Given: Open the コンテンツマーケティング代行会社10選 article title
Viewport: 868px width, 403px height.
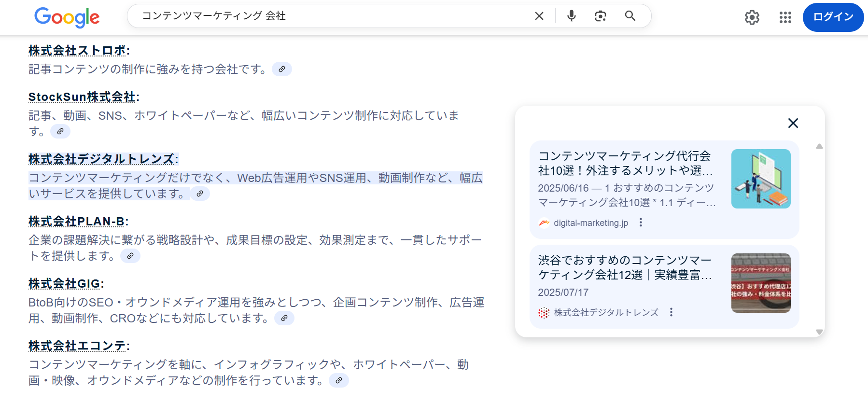Looking at the screenshot, I should click(626, 163).
